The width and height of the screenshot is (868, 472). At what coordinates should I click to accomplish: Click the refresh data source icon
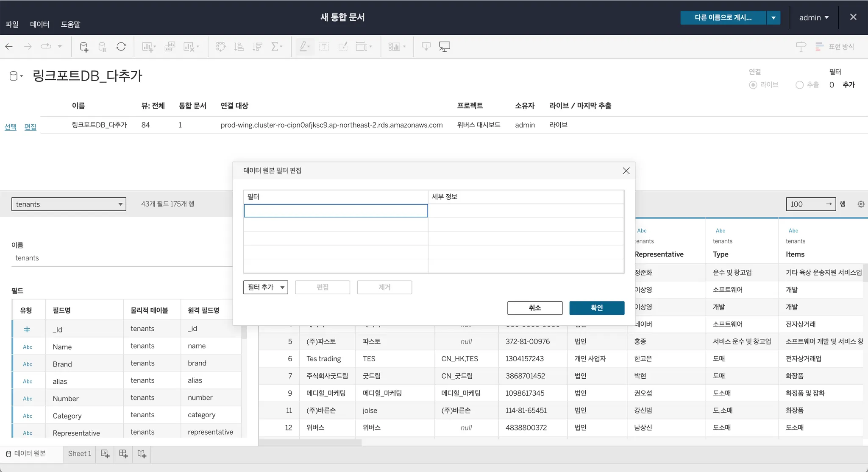pyautogui.click(x=121, y=47)
